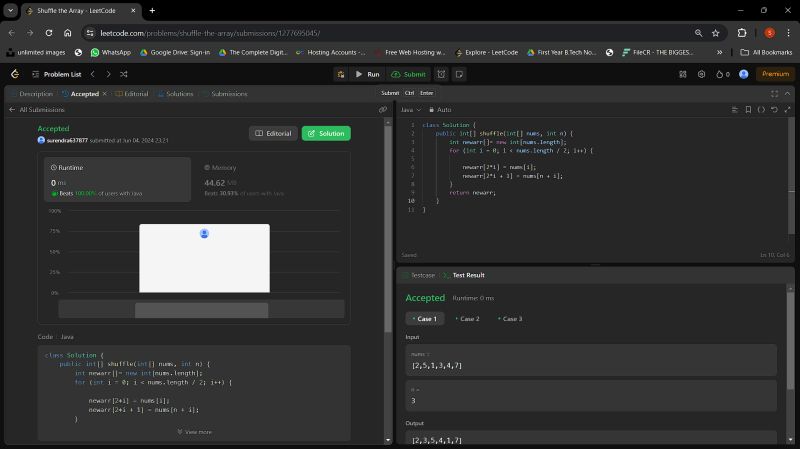Bookmark the code using editor bookmark icon
The width and height of the screenshot is (800, 449).
[x=748, y=109]
